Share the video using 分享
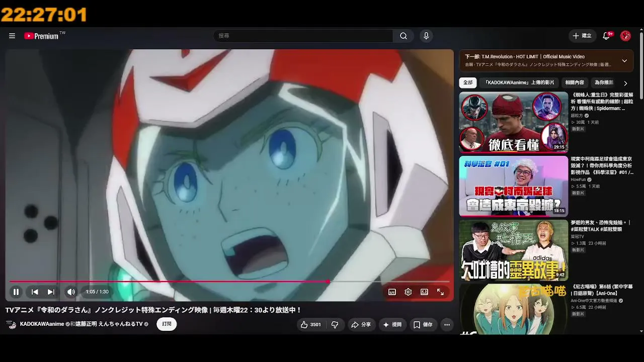The height and width of the screenshot is (362, 644). click(361, 325)
